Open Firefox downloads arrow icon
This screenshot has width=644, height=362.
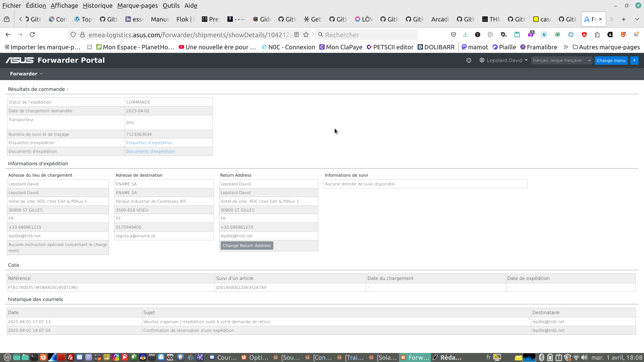point(465,35)
